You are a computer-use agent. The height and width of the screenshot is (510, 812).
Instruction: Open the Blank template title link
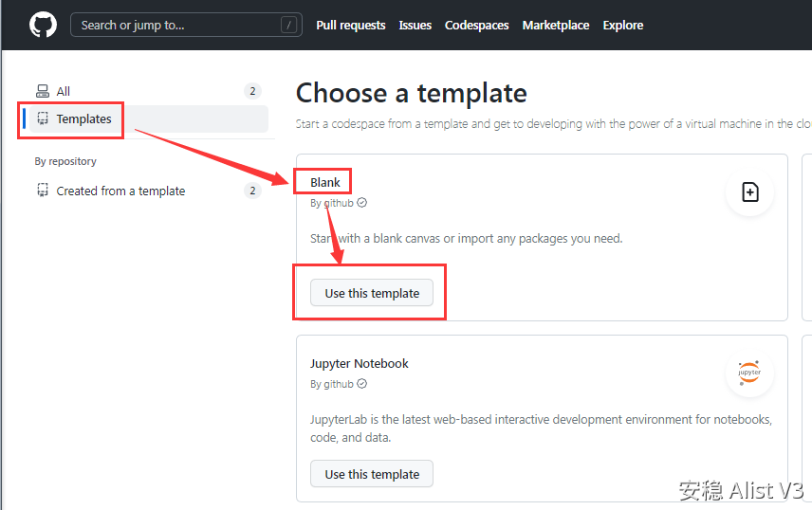324,182
